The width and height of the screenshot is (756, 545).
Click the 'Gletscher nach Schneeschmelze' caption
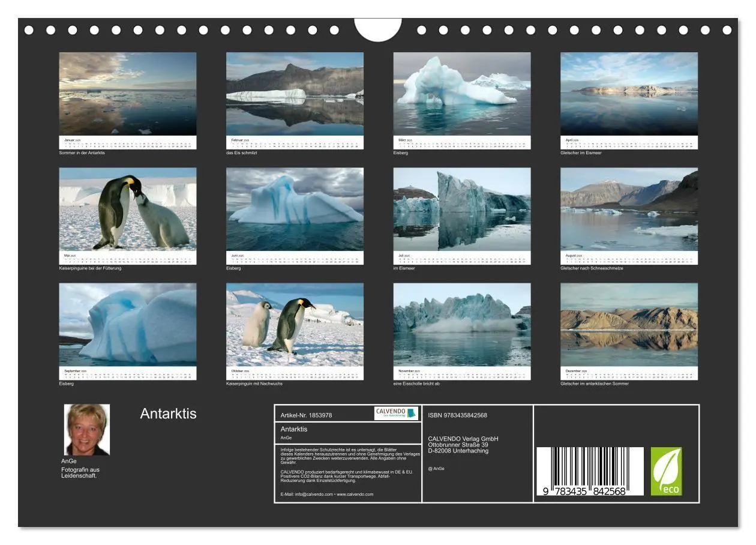pos(592,268)
